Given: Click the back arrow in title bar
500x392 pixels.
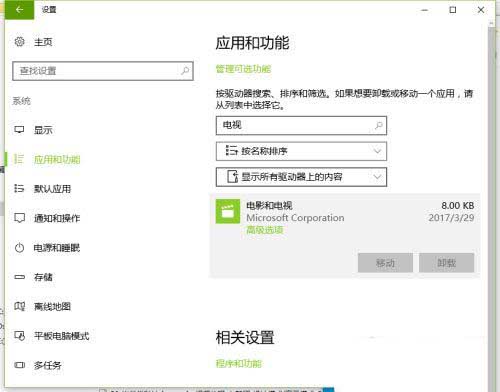Looking at the screenshot, I should [x=19, y=10].
